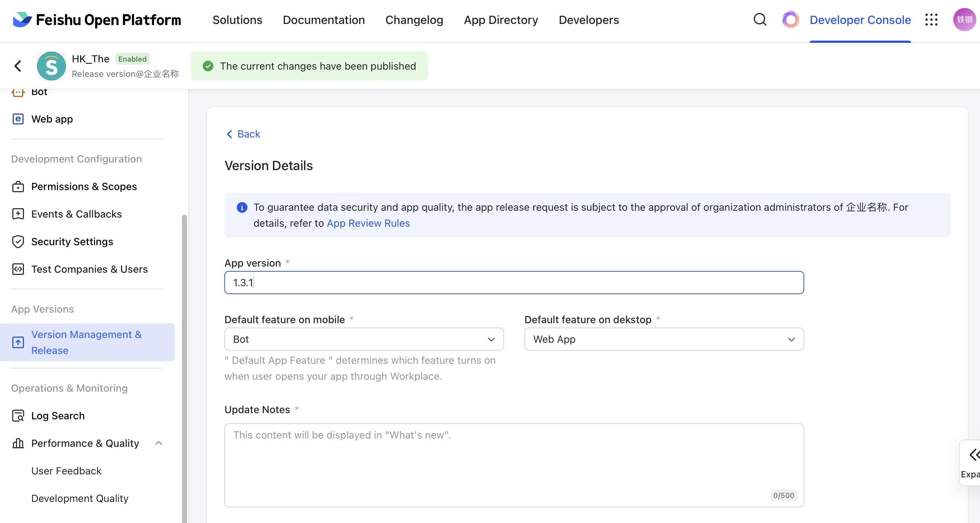The width and height of the screenshot is (980, 523).
Task: Click the App version input field
Action: tap(514, 283)
